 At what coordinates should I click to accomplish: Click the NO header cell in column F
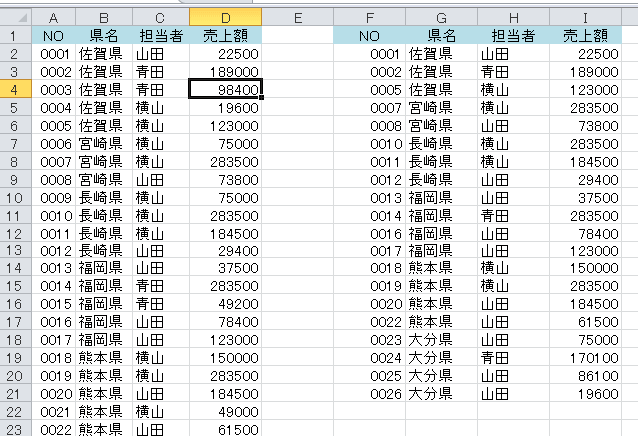click(x=369, y=35)
